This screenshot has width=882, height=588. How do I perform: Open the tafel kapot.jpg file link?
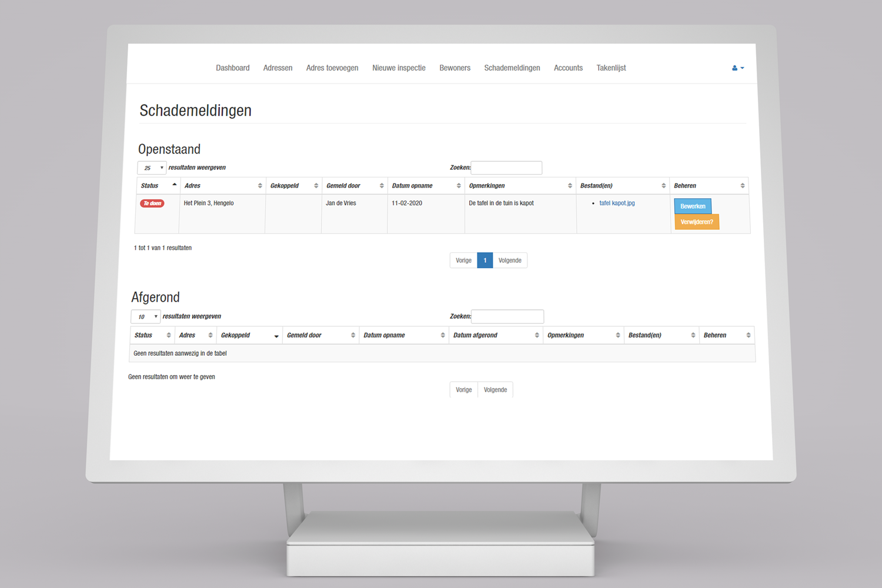pyautogui.click(x=617, y=203)
